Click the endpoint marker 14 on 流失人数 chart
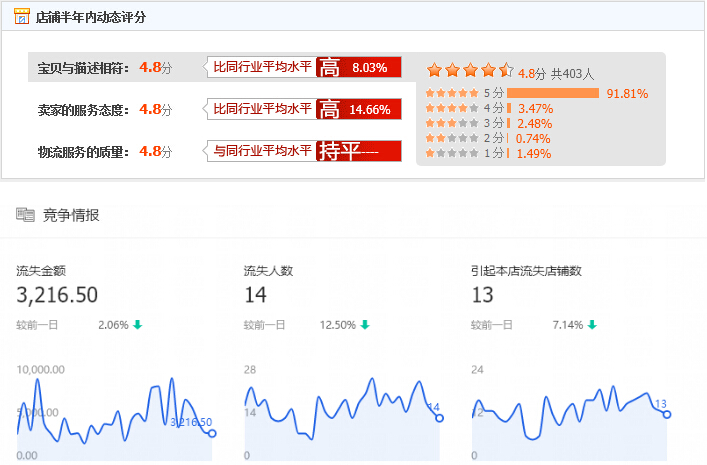This screenshot has height=465, width=707. point(440,417)
